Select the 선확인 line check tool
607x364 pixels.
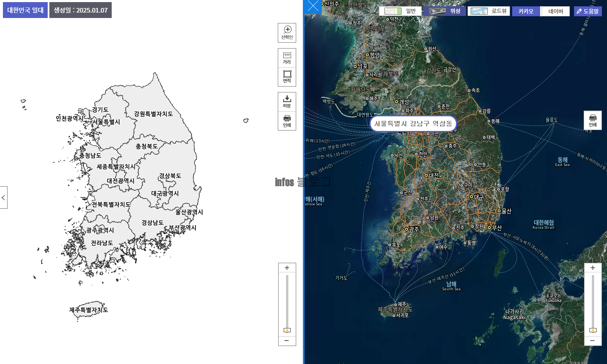287,33
